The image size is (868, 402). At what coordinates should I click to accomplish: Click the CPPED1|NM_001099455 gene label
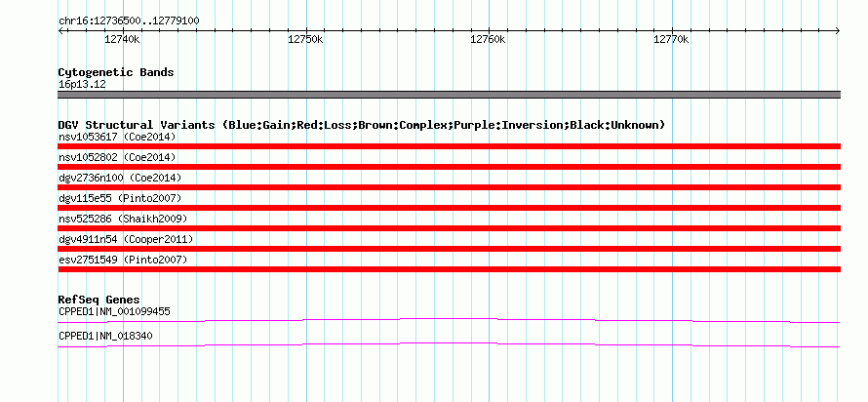pos(114,311)
